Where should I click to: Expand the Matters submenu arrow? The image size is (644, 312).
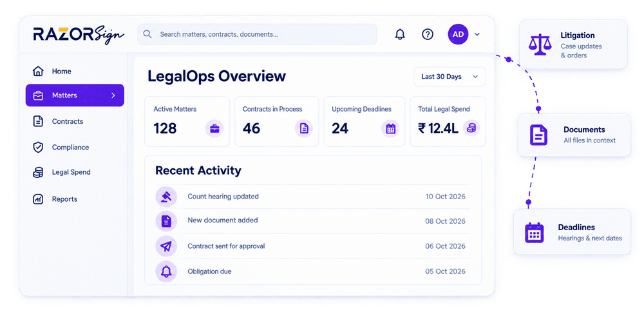(x=113, y=95)
